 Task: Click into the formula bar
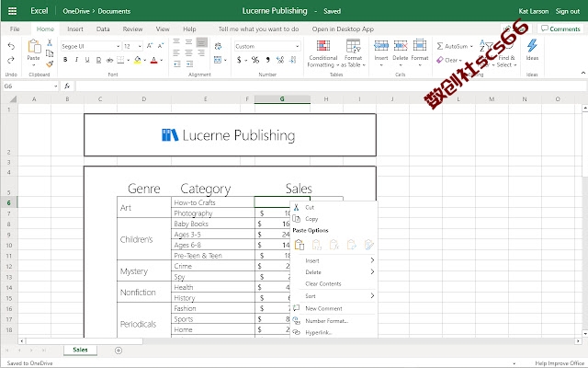point(330,86)
